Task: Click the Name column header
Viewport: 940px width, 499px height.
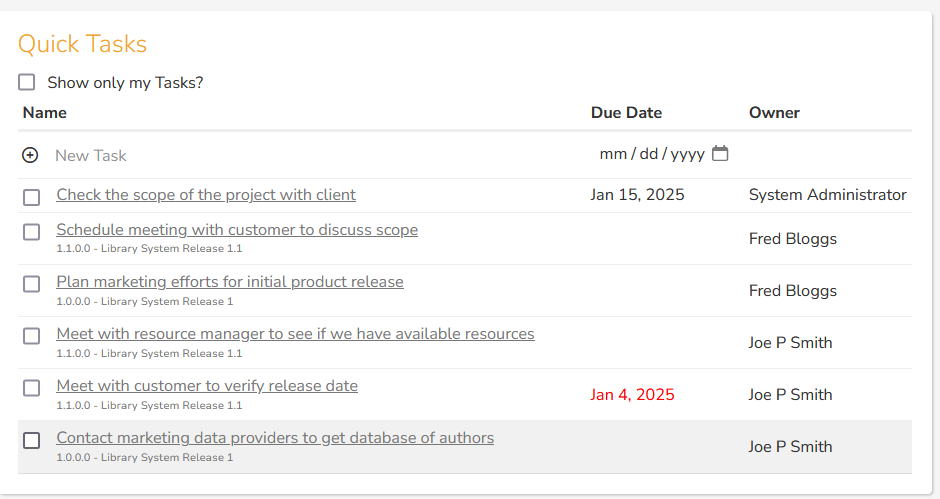Action: [44, 113]
